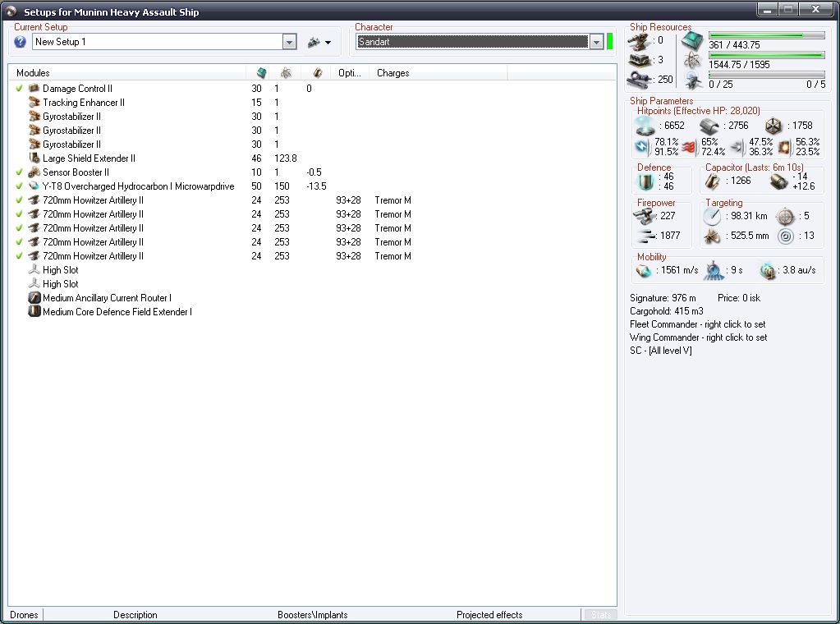Viewport: 840px width, 624px height.
Task: Click the capacitor capacity icon showing 1266
Action: pos(713,181)
